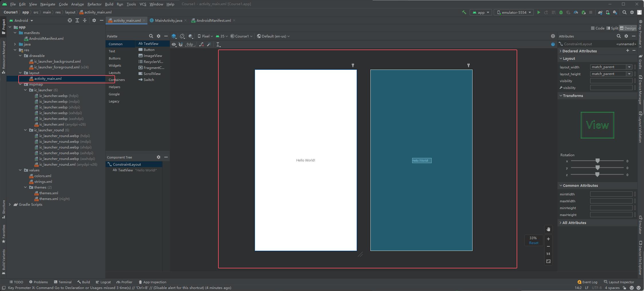
Task: Click the Infer Constraints magic wand icon
Action: 209,44
